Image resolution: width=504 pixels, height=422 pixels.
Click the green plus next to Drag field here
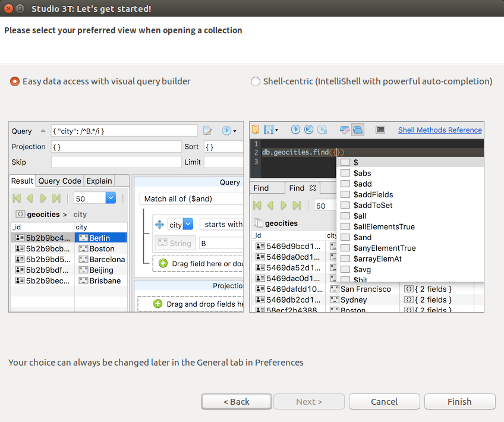pyautogui.click(x=163, y=263)
